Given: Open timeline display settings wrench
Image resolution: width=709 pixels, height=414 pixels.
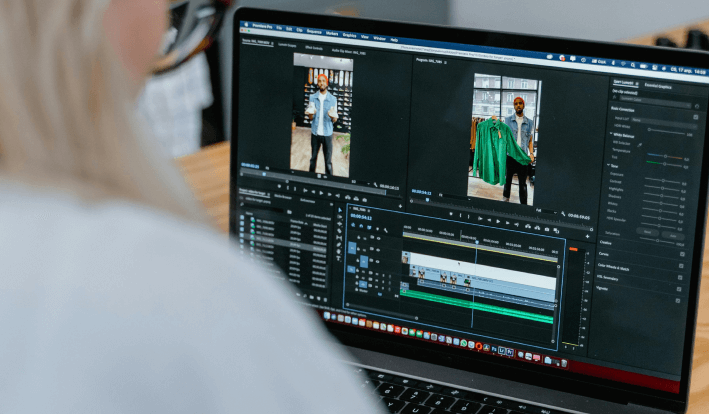Looking at the screenshot, I should (x=386, y=231).
